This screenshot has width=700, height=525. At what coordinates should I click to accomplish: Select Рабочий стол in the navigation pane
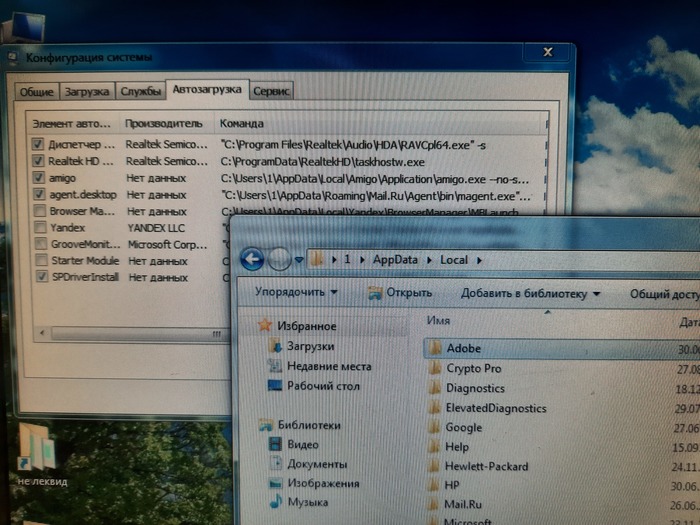click(323, 386)
